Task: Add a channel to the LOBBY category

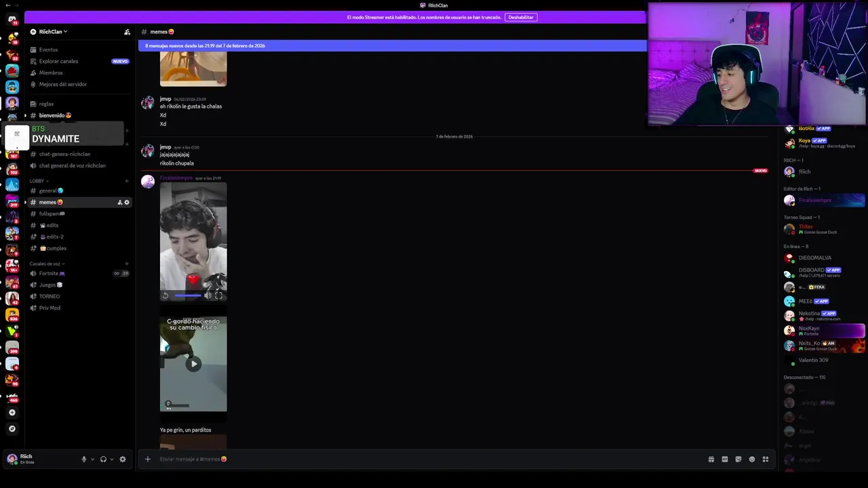Action: tap(127, 181)
